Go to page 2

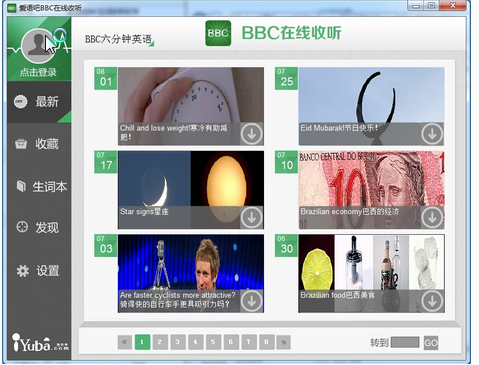160,342
